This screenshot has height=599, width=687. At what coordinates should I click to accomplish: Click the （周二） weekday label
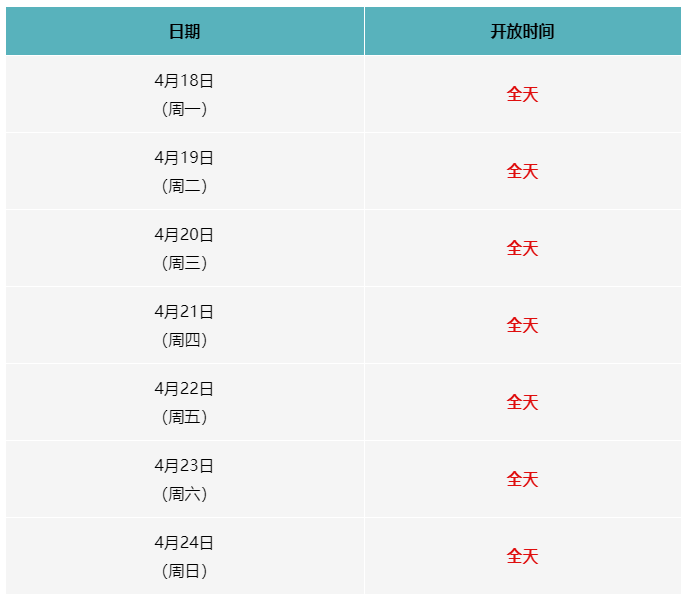(184, 186)
